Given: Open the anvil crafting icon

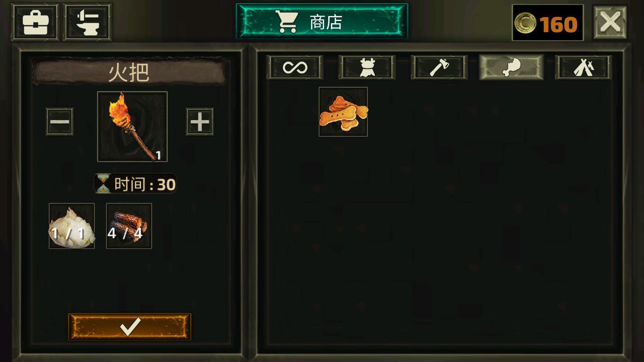Looking at the screenshot, I should point(88,22).
